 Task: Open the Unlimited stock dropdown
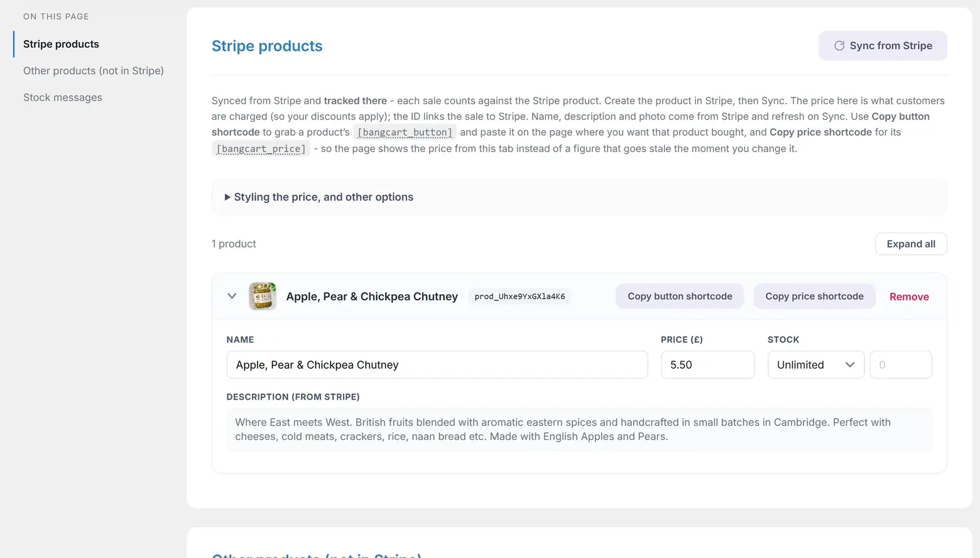(816, 364)
